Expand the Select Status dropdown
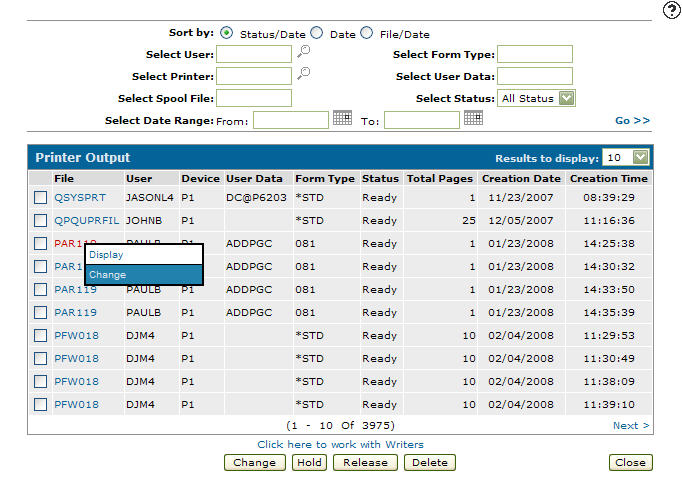Image resolution: width=682 pixels, height=483 pixels. [x=567, y=98]
